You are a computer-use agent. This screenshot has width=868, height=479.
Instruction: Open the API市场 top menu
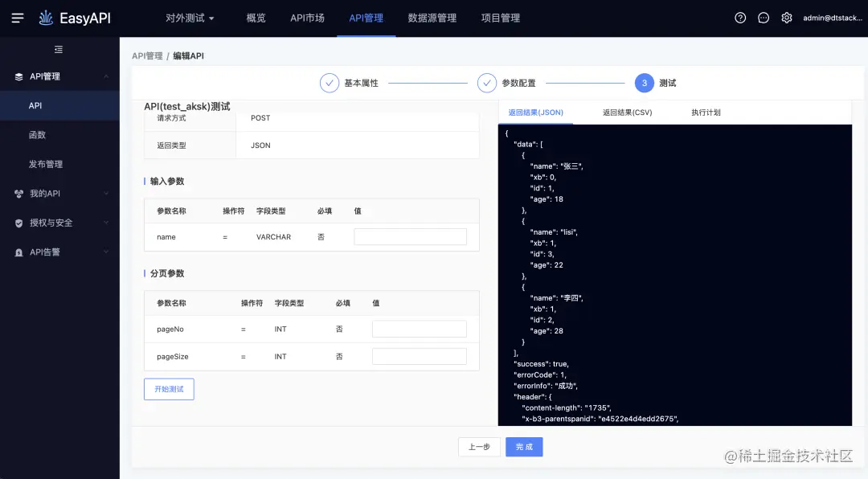[307, 18]
